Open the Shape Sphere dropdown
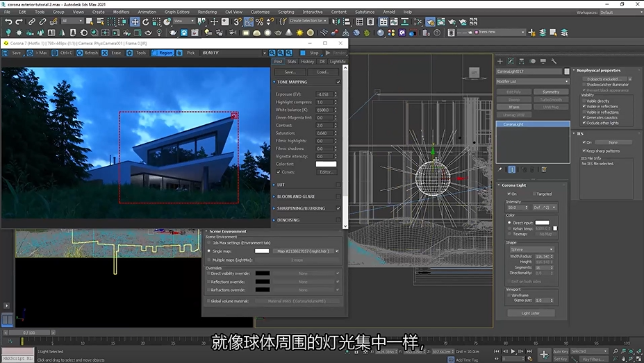 click(532, 249)
